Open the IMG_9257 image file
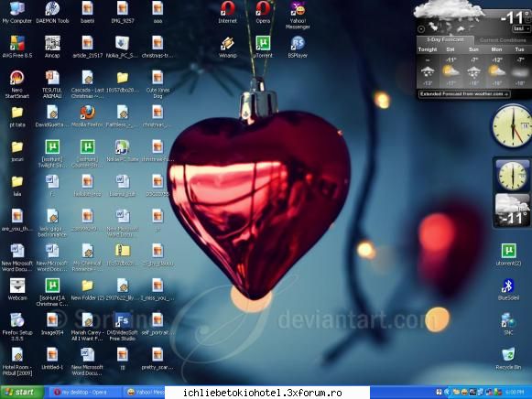 [123, 12]
